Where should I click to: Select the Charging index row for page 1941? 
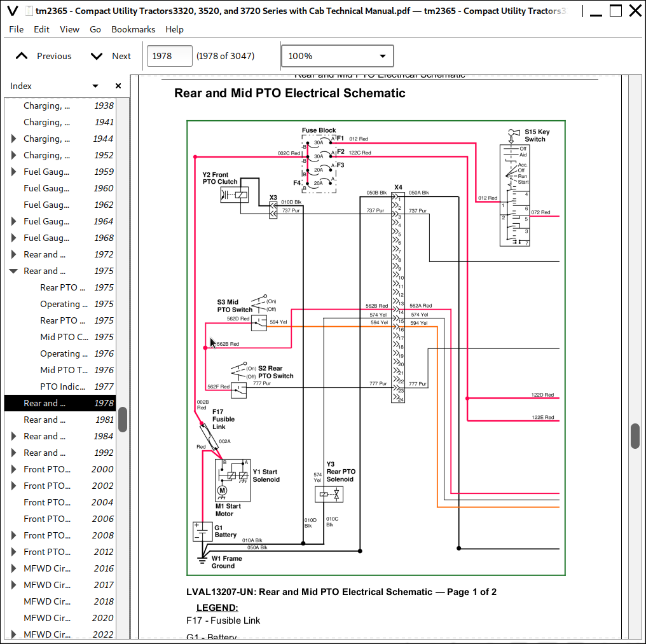coord(60,122)
